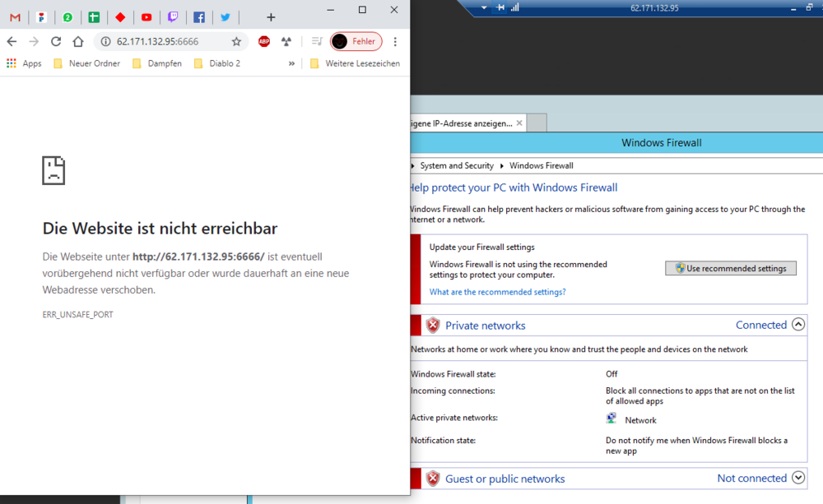Click Use recommended settings button
823x504 pixels.
[x=730, y=268]
